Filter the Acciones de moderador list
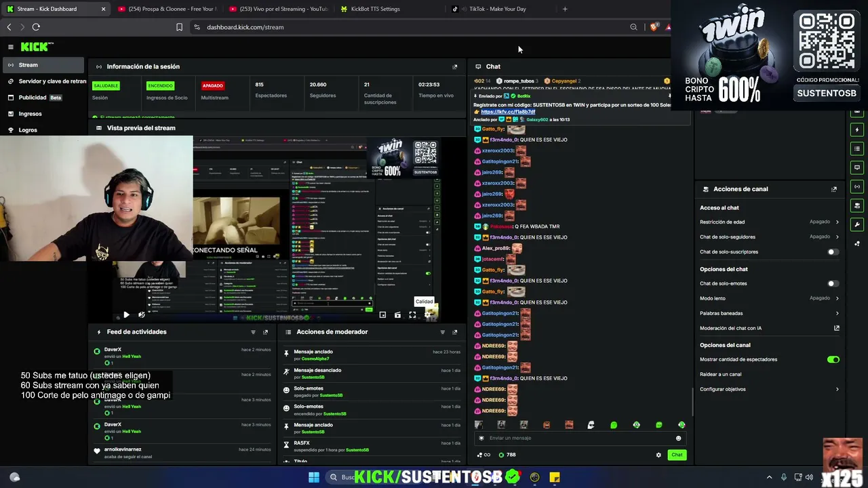This screenshot has width=868, height=488. click(x=443, y=332)
